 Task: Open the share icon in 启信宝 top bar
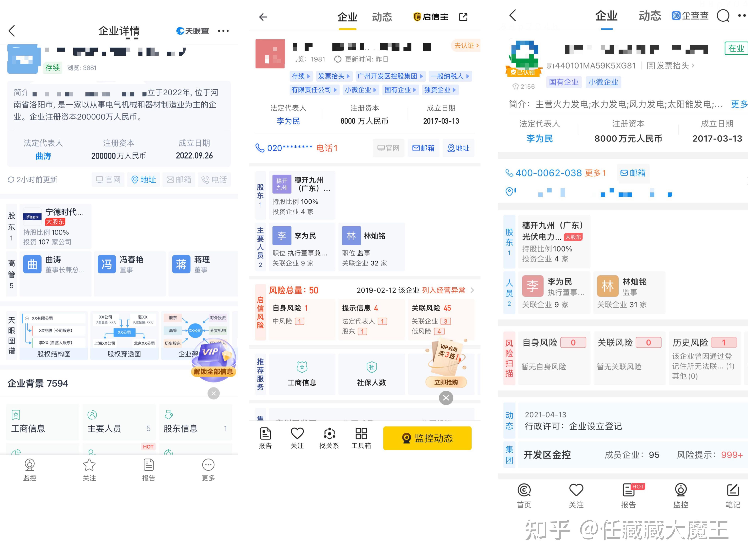[463, 17]
